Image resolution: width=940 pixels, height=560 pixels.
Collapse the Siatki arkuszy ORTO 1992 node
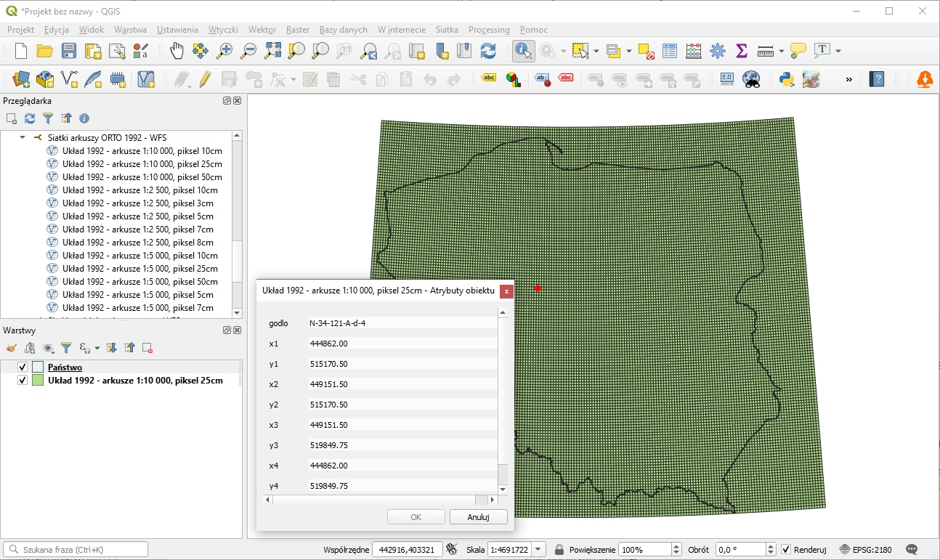(23, 137)
